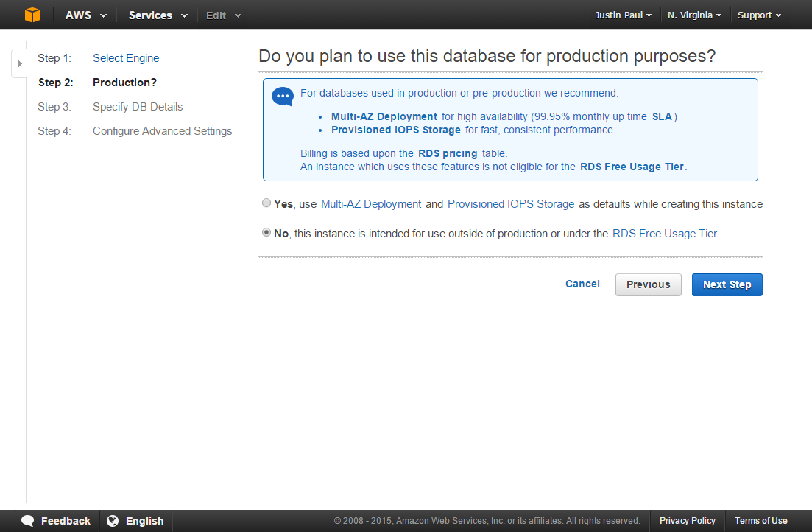
Task: Click RDS Free Usage Tier link in No option
Action: pyautogui.click(x=665, y=234)
